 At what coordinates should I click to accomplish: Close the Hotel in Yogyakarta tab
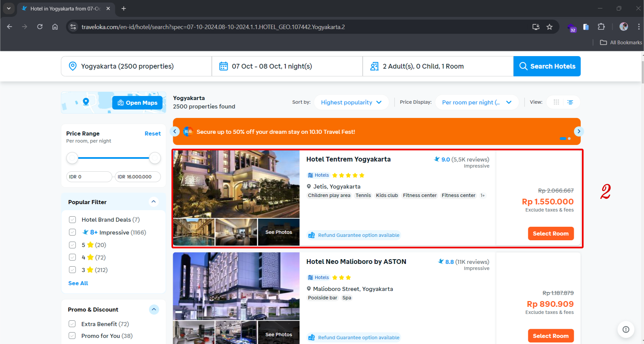coord(108,8)
